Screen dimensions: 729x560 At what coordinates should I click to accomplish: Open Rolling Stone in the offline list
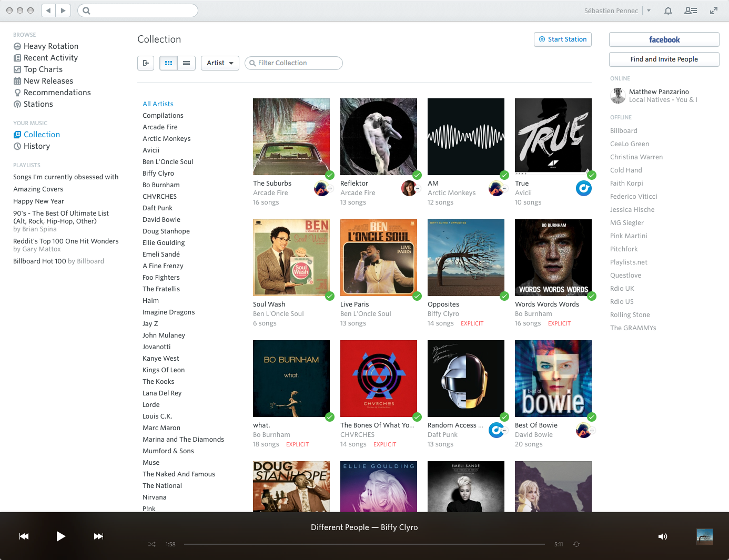pos(630,315)
